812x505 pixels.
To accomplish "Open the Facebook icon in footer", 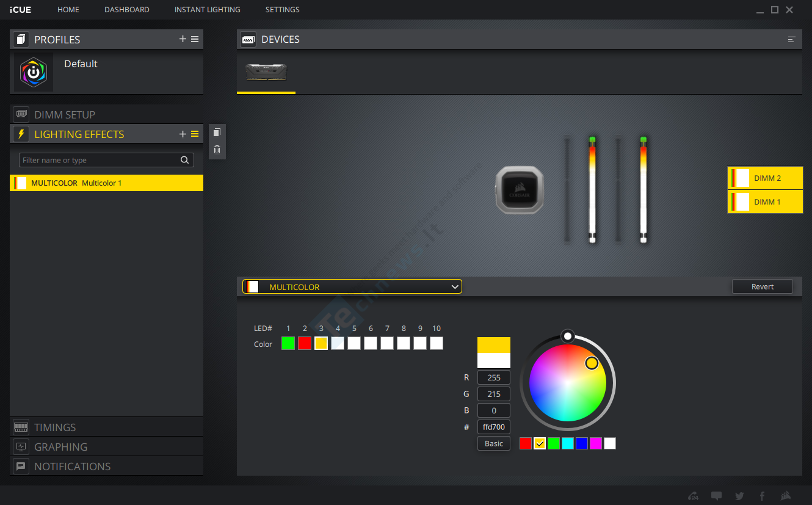I will (763, 496).
